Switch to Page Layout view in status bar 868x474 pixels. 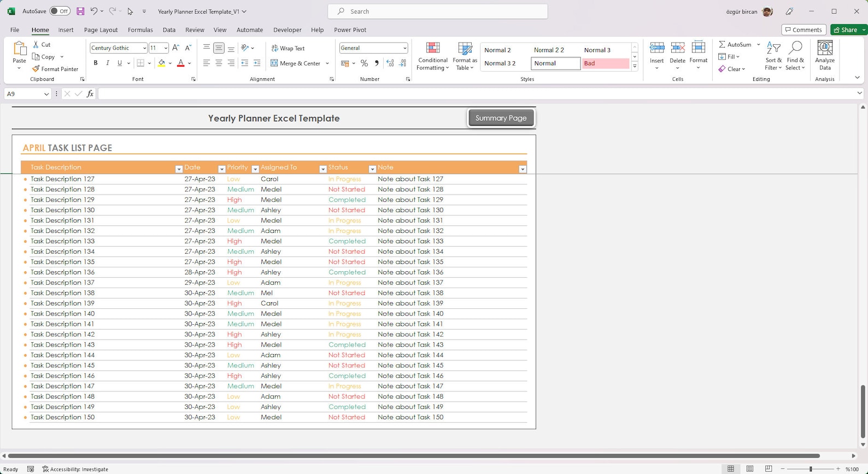(x=750, y=469)
